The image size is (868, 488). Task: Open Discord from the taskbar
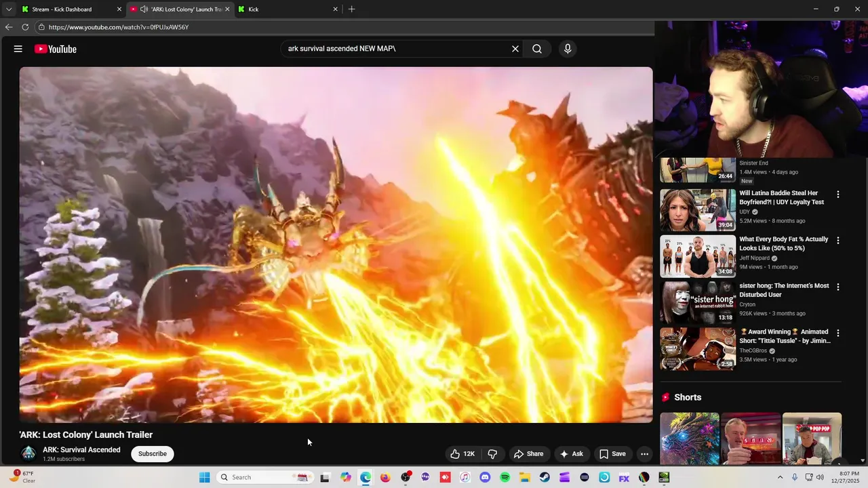pos(485,477)
